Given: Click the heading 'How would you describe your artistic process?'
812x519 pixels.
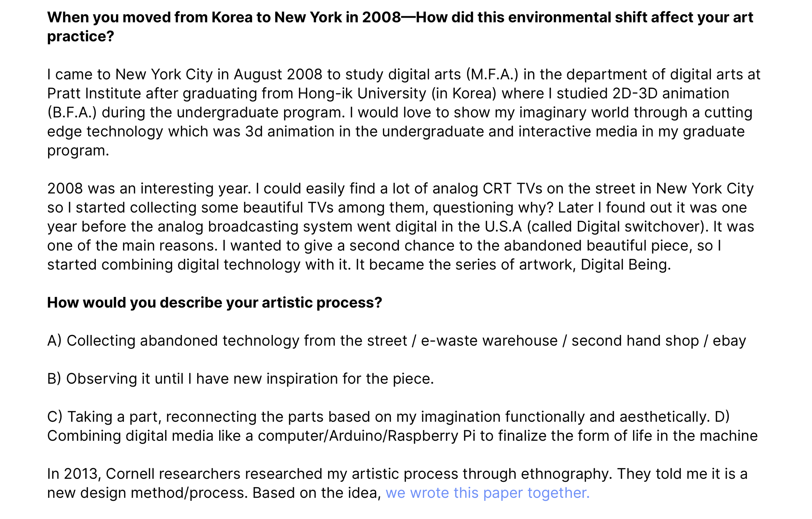Looking at the screenshot, I should coord(214,303).
